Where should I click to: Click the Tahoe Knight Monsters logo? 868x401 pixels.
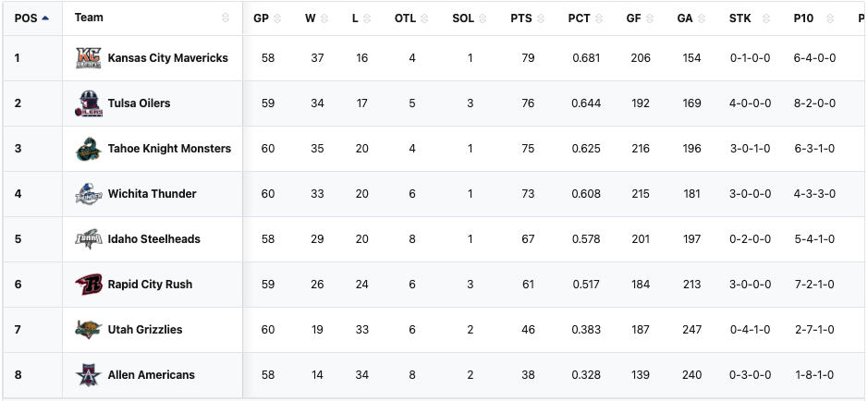[x=89, y=149]
